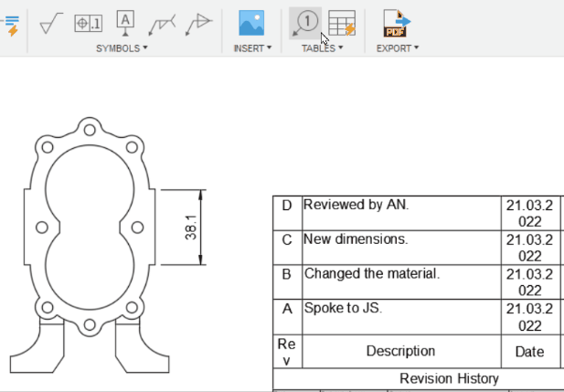Select the 38.1 dimension text

coord(191,228)
